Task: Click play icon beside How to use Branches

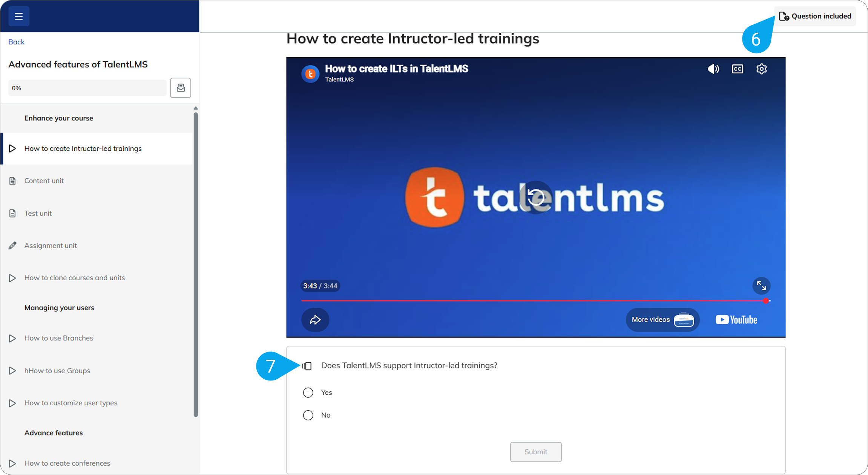Action: (12, 338)
